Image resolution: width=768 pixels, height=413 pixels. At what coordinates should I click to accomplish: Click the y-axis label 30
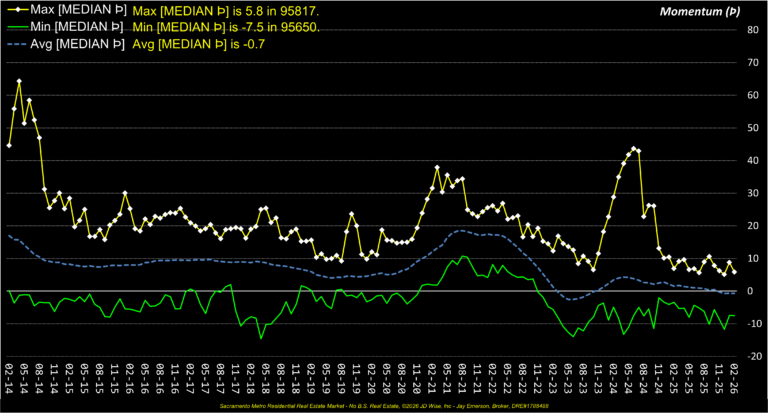(x=753, y=193)
